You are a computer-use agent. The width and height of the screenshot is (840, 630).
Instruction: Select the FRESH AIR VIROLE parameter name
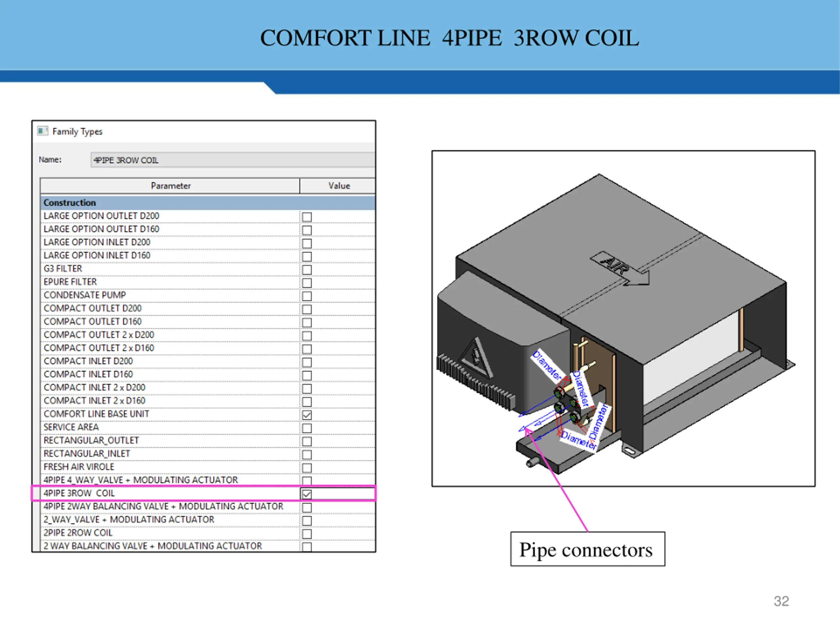(79, 467)
